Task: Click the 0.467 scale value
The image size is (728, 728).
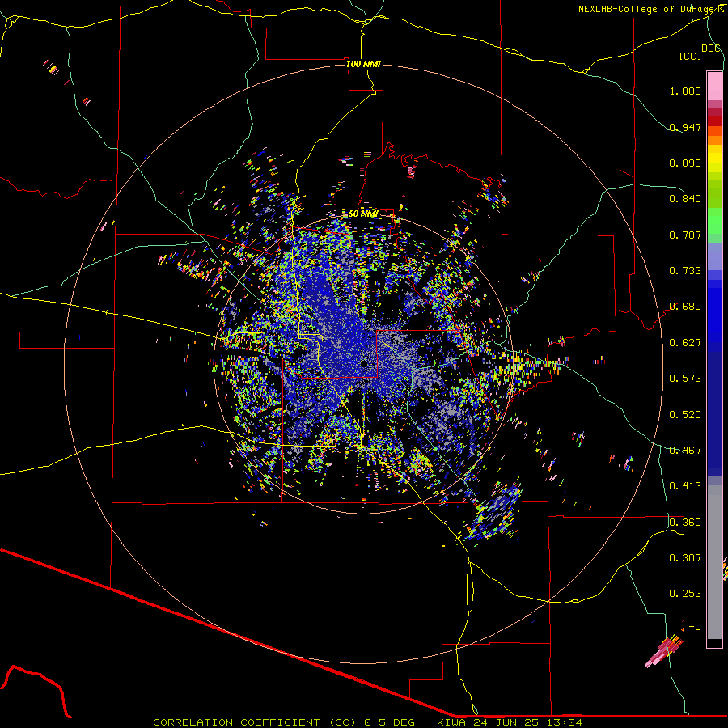Action: [685, 451]
